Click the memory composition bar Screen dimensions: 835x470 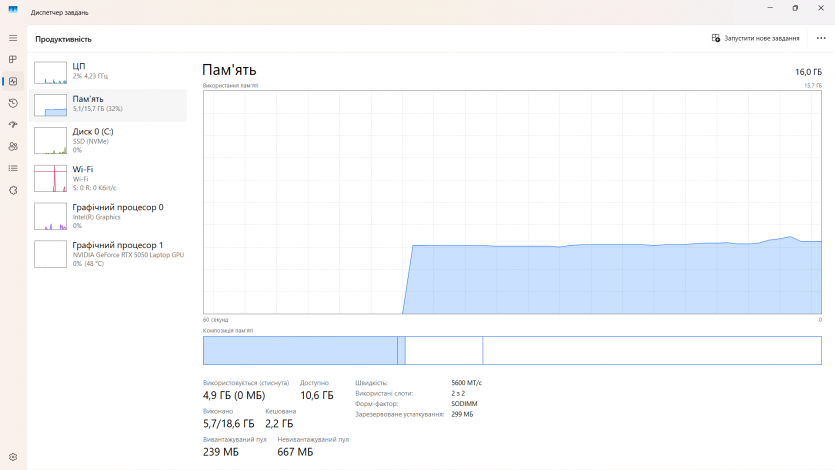click(x=512, y=350)
